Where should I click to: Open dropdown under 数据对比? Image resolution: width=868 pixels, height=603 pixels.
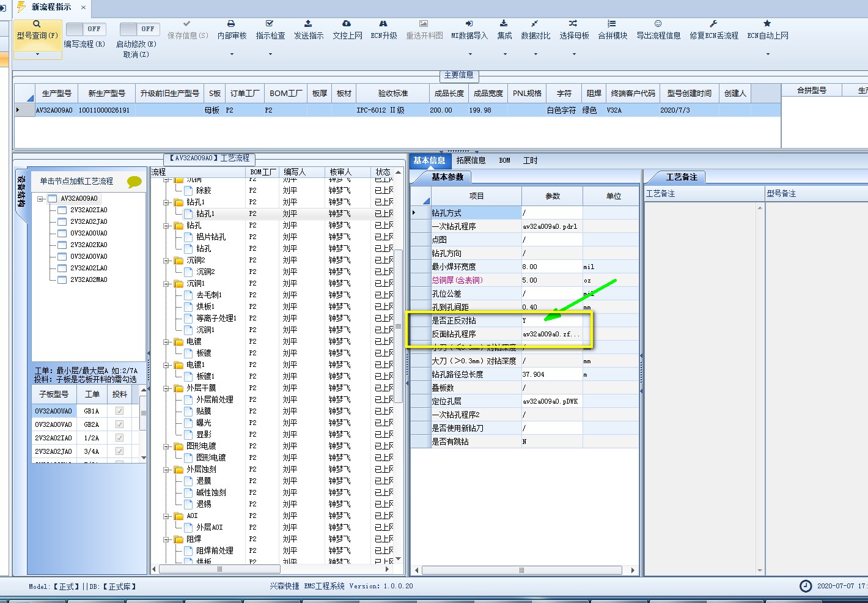(x=535, y=54)
